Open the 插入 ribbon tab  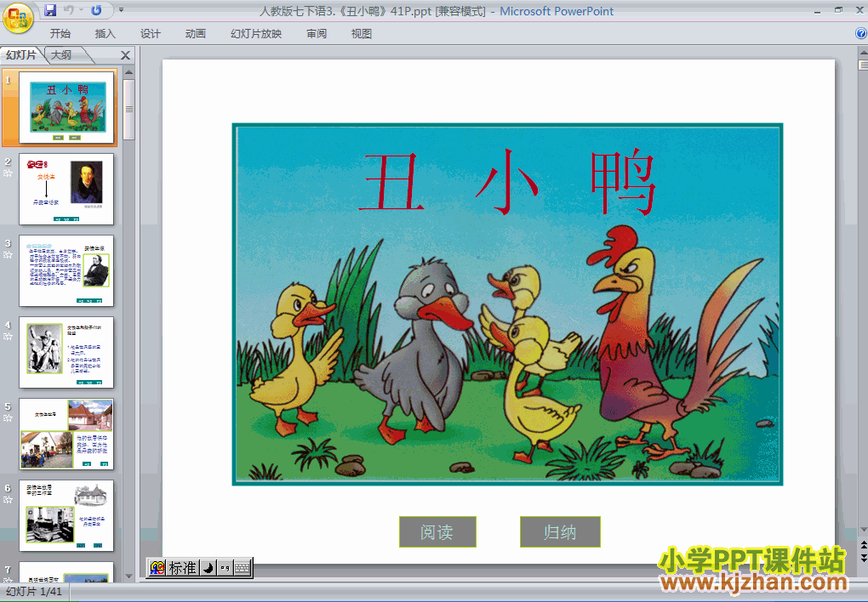tap(106, 34)
